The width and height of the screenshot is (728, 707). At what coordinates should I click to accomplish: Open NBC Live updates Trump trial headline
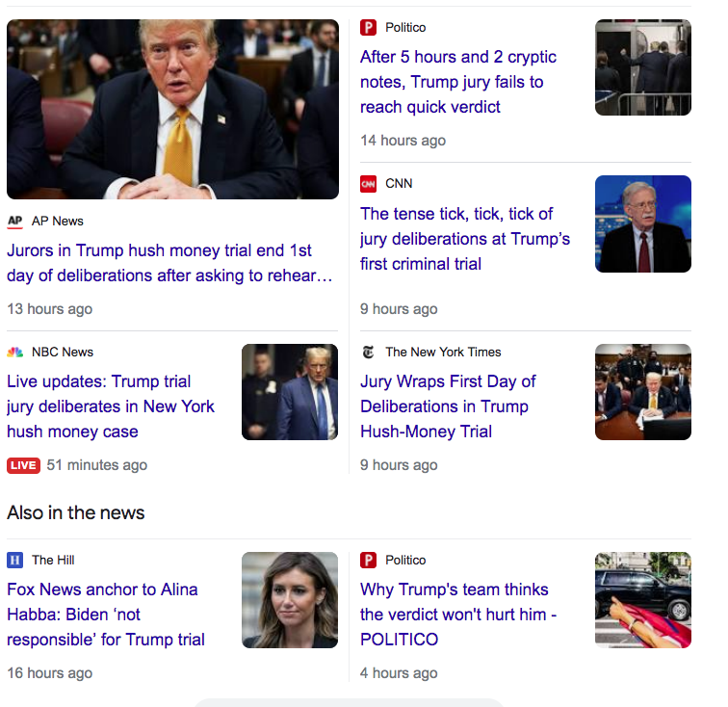(x=111, y=406)
